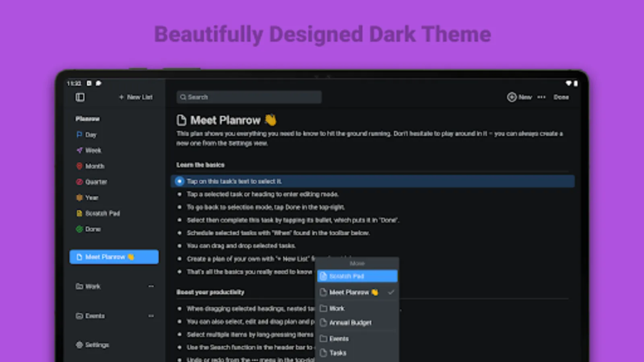
Task: Open the Year view in sidebar
Action: (87, 197)
